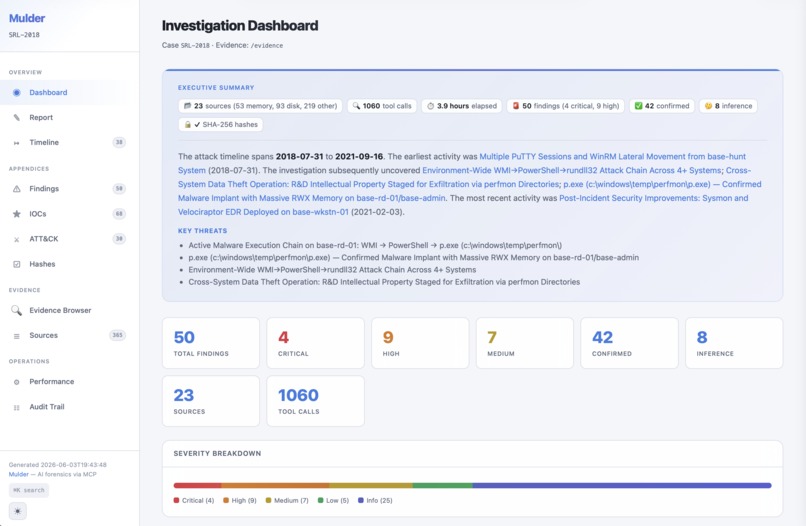Click the Report pencil icon
The width and height of the screenshot is (806, 526).
pyautogui.click(x=16, y=118)
